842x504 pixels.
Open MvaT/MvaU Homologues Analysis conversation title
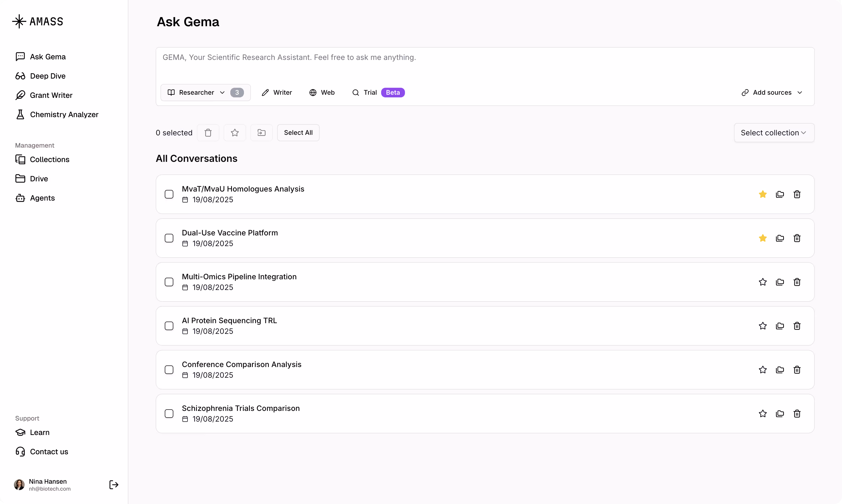243,189
